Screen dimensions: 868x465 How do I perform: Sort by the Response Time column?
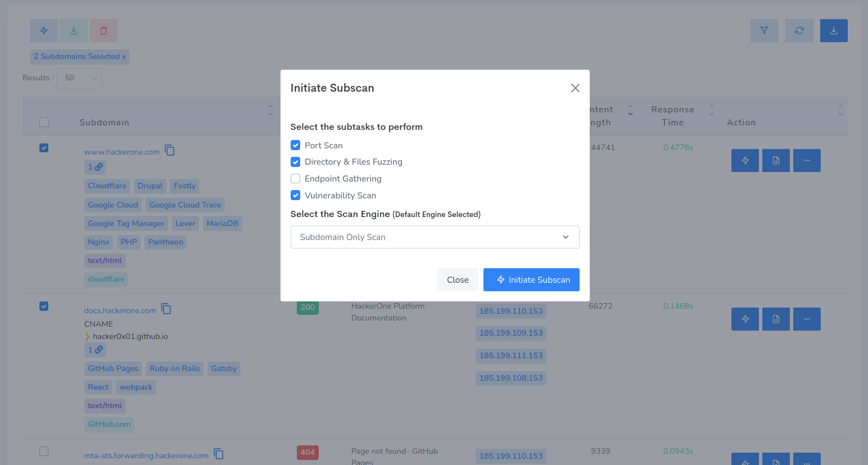672,116
